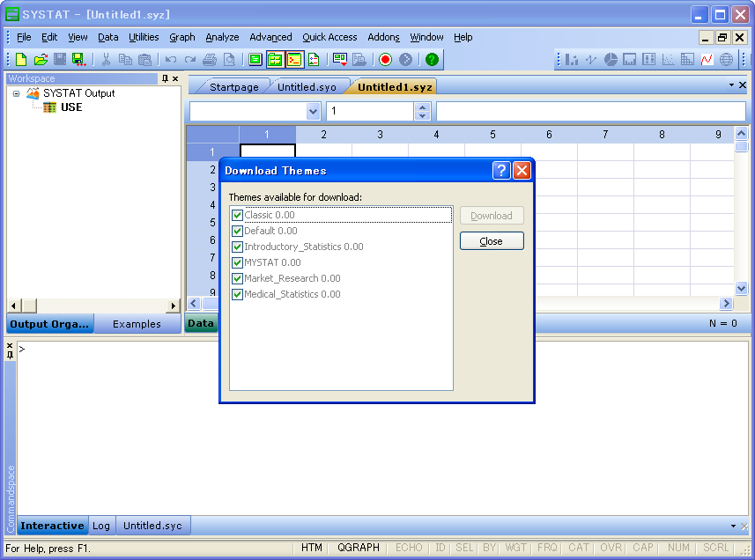
Task: Click the Download button in the dialog
Action: [x=492, y=216]
